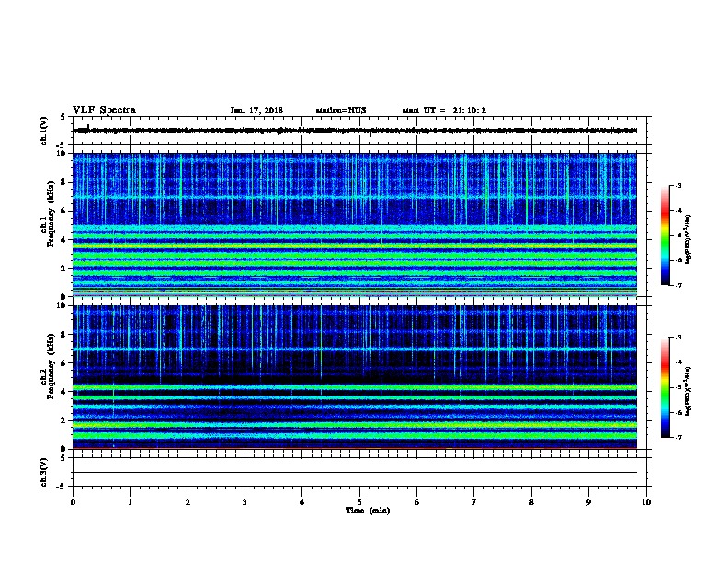The width and height of the screenshot is (728, 563).
Task: Select the "Time (min)" x-axis label
Action: (x=368, y=511)
